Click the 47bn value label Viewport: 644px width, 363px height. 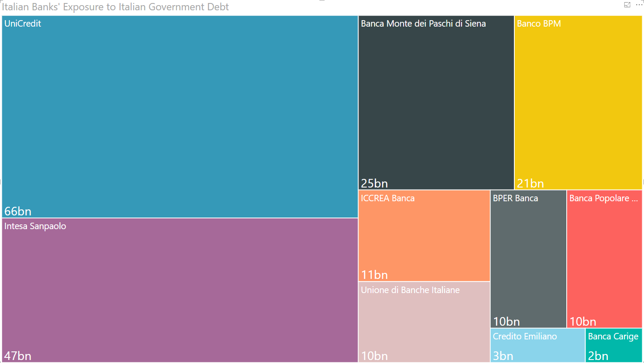pyautogui.click(x=18, y=356)
